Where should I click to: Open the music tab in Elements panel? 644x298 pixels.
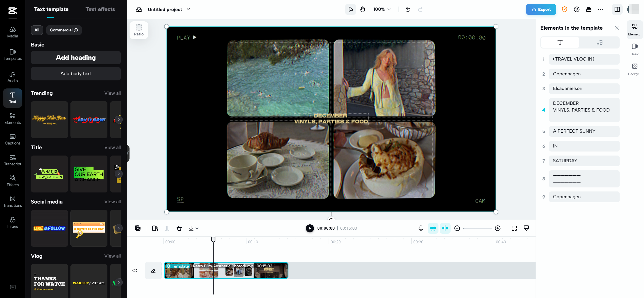pyautogui.click(x=600, y=42)
